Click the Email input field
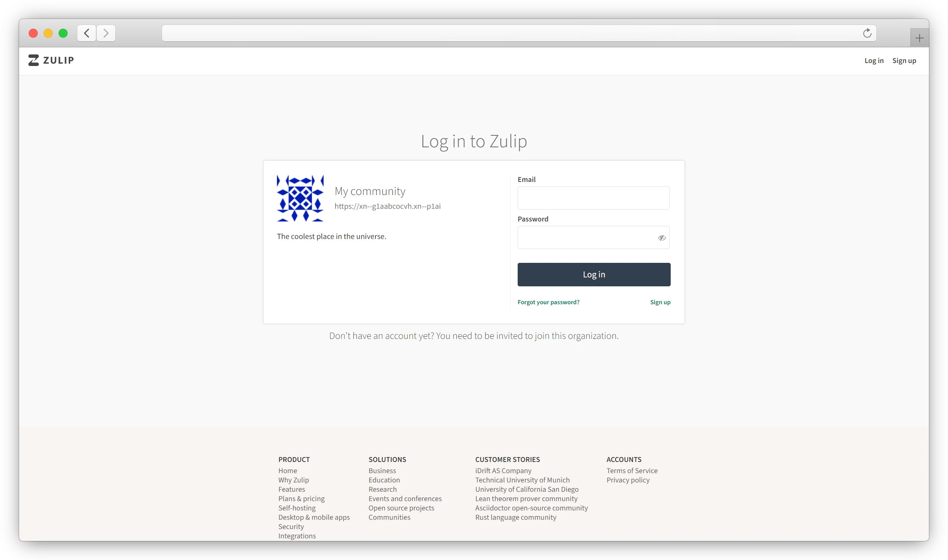The image size is (948, 560). 593,198
